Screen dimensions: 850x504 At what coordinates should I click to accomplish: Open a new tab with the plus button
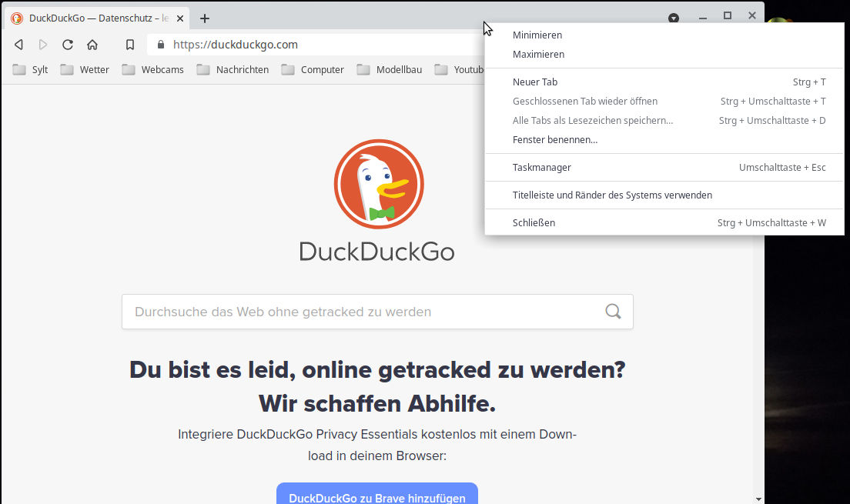204,18
